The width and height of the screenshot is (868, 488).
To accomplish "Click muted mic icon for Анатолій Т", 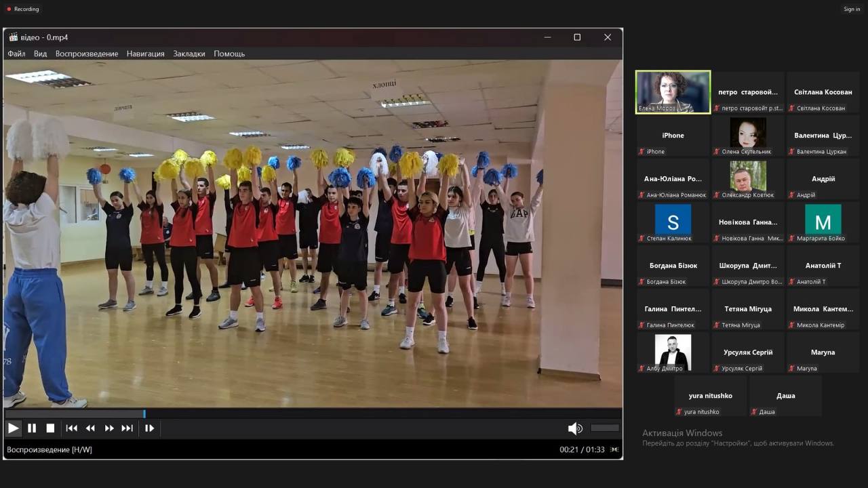I will pos(792,282).
